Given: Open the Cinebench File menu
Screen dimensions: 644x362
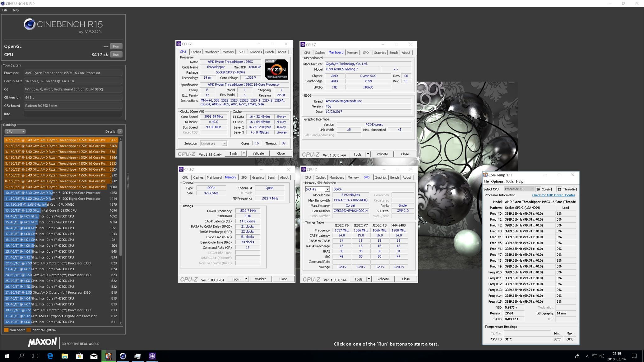Looking at the screenshot, I should pyautogui.click(x=5, y=10).
